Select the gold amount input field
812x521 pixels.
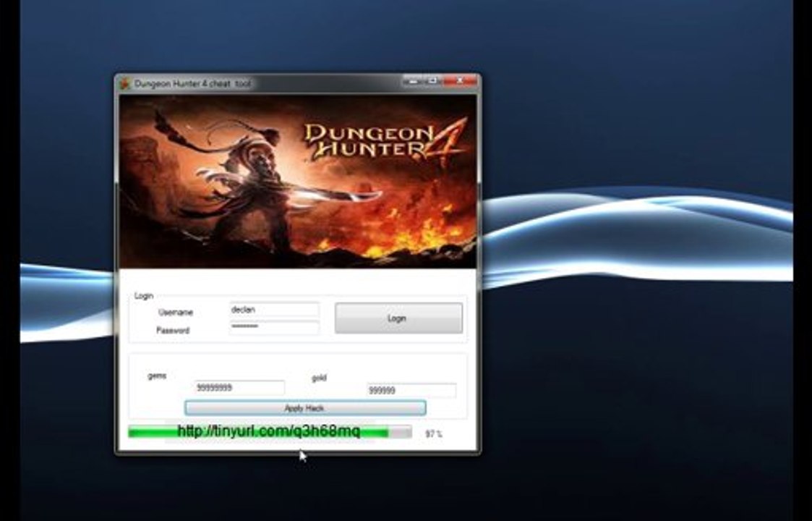[x=411, y=390]
